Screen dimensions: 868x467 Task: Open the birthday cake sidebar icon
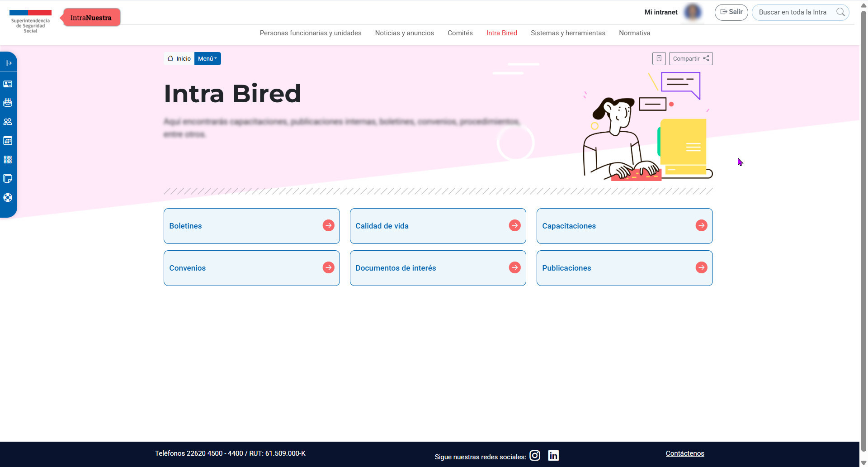(8, 103)
